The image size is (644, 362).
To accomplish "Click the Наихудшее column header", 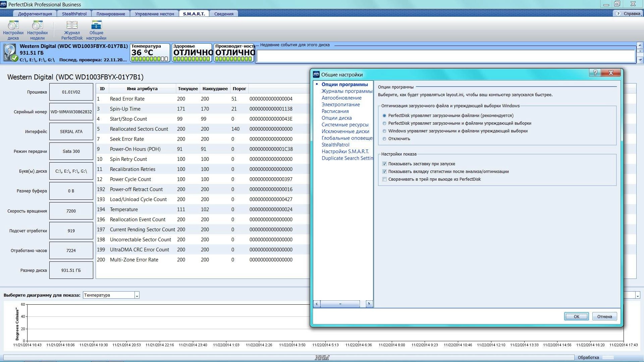I will pos(215,89).
